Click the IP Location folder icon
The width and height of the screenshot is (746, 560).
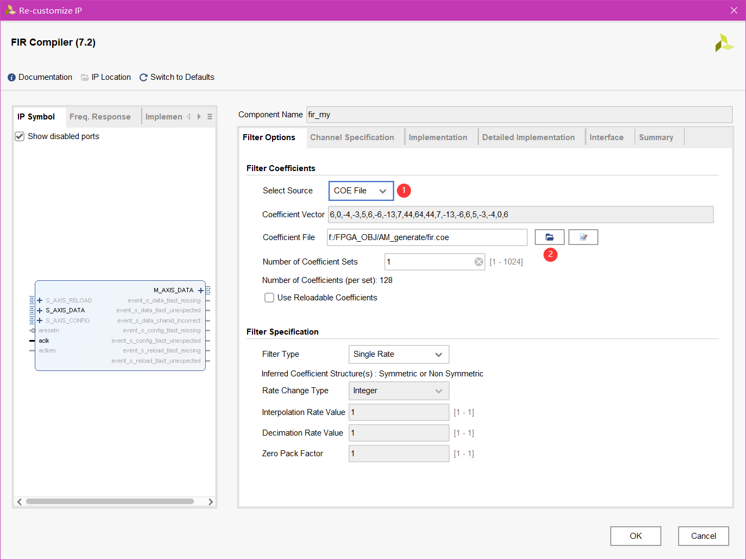[x=85, y=78]
